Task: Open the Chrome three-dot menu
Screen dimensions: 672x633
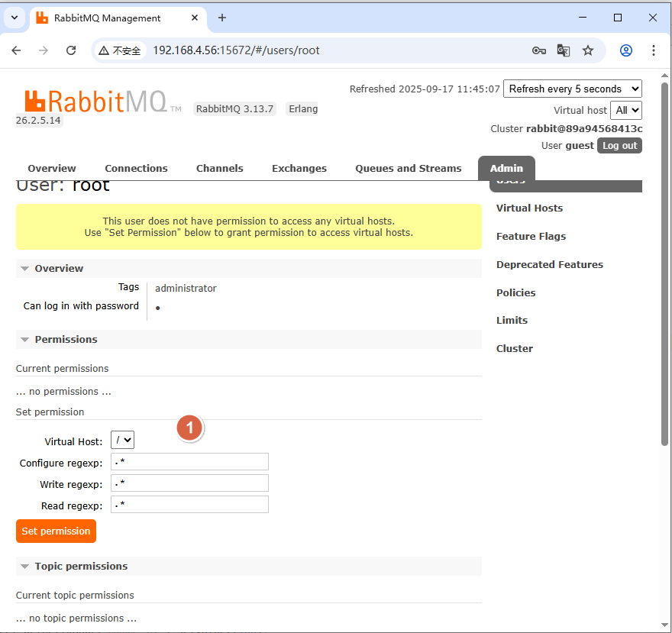Action: tap(654, 50)
